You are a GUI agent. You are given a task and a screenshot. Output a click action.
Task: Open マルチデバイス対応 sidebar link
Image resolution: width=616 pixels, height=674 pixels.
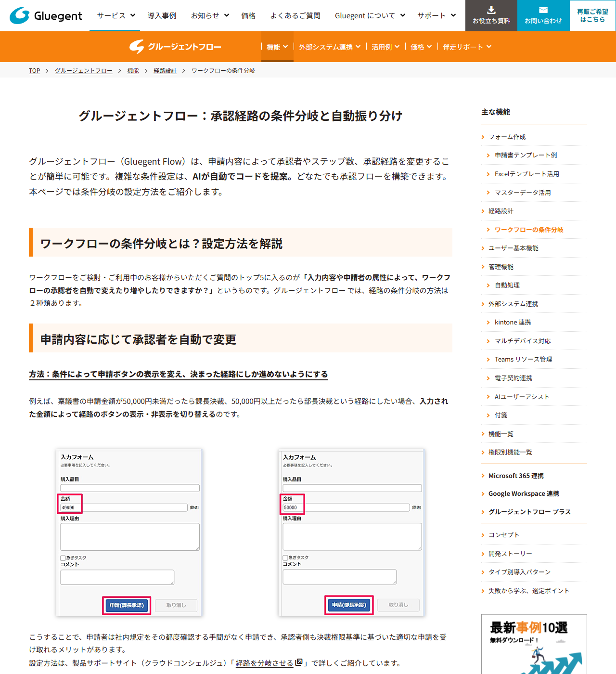523,341
